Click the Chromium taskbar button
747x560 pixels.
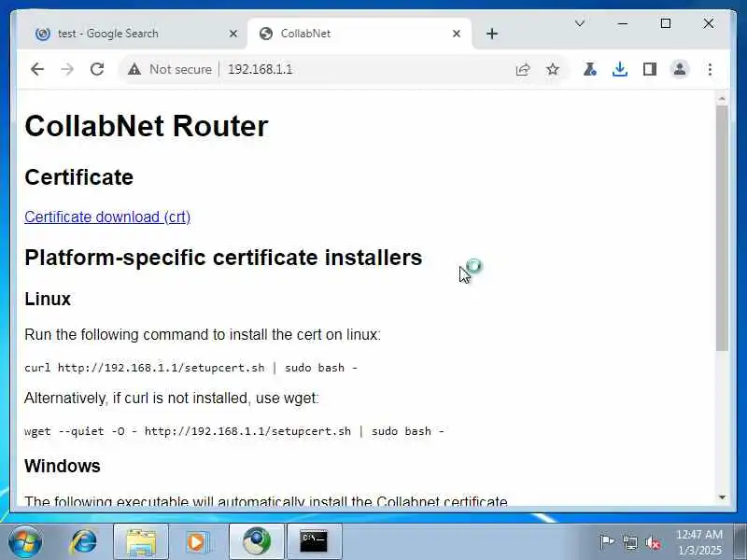point(257,541)
